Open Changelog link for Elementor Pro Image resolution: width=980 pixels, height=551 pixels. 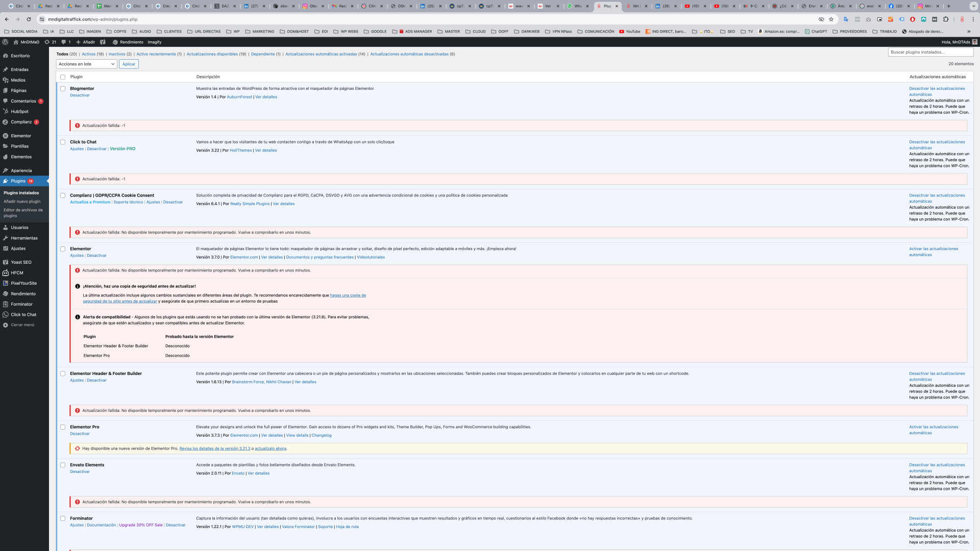(322, 436)
